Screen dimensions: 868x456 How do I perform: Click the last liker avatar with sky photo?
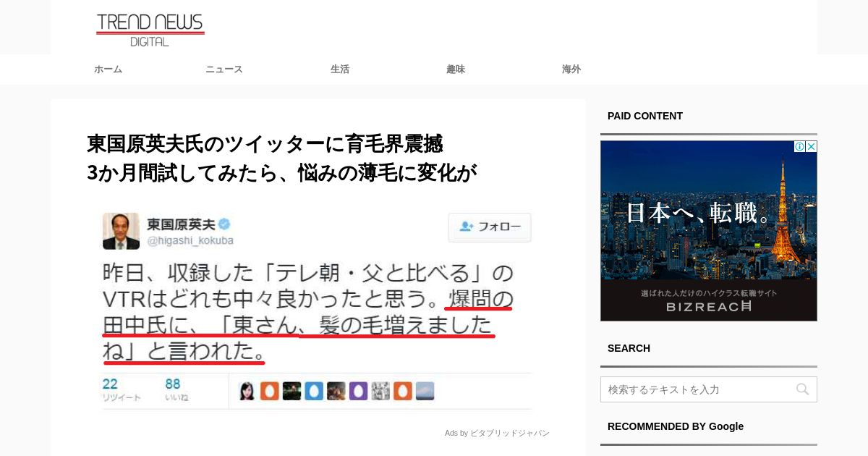click(425, 391)
